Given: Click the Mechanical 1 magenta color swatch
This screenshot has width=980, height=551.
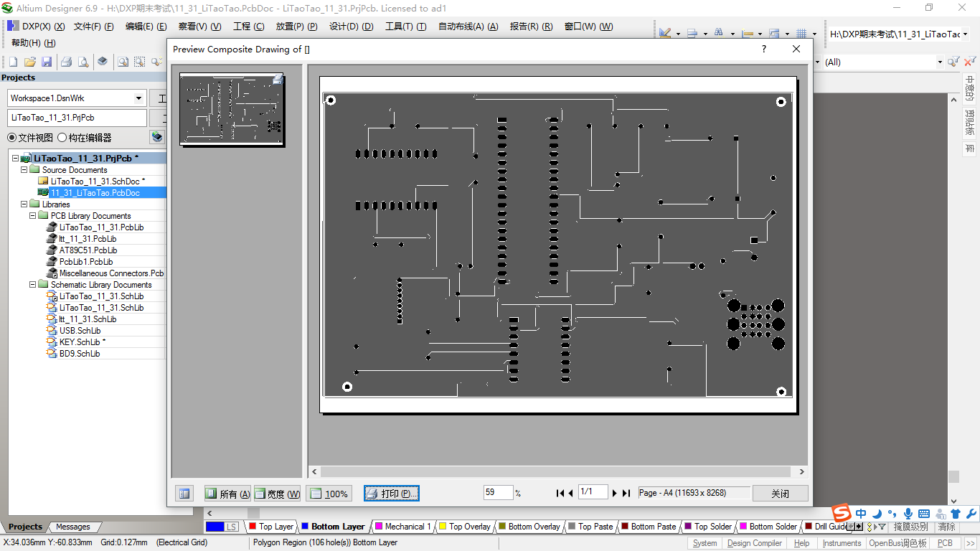Looking at the screenshot, I should [x=379, y=527].
